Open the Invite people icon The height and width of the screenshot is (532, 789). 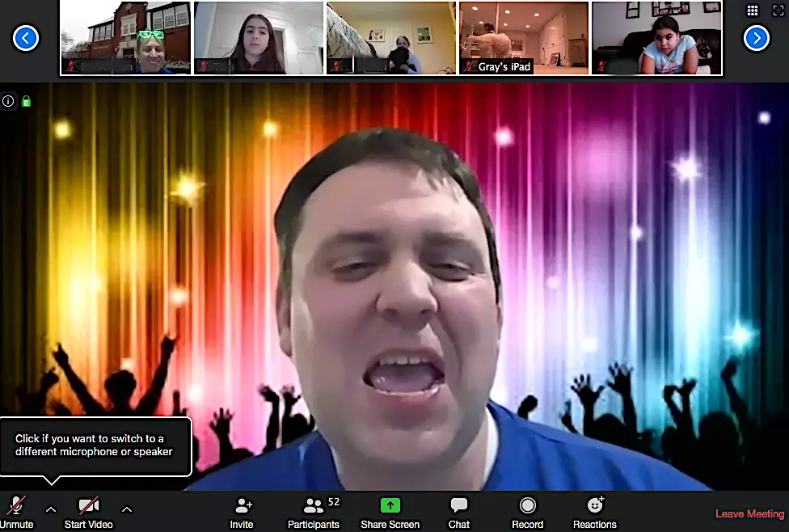tap(242, 512)
